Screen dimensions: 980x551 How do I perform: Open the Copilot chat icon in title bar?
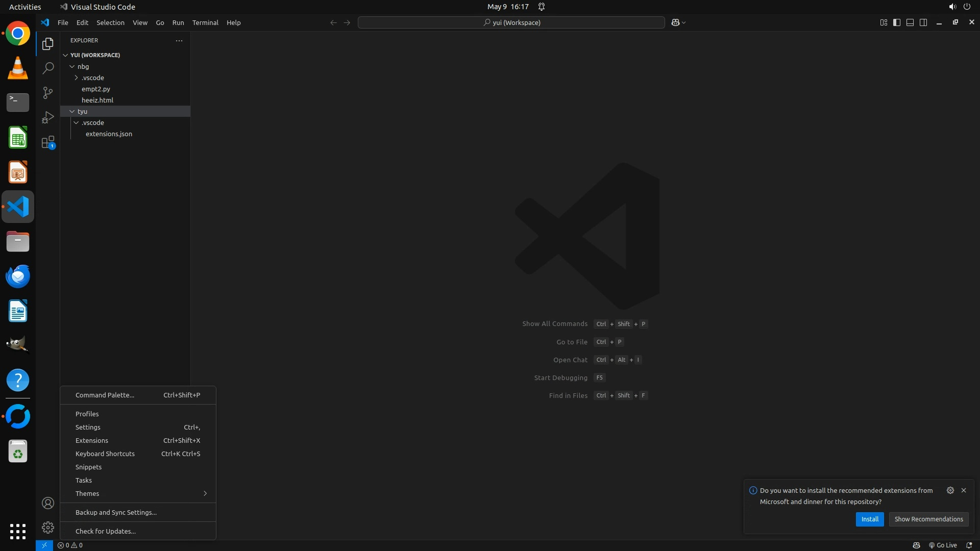(x=675, y=22)
